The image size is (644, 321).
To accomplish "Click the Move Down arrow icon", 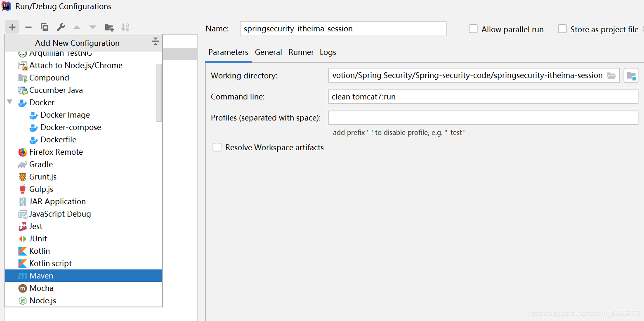I will [93, 27].
